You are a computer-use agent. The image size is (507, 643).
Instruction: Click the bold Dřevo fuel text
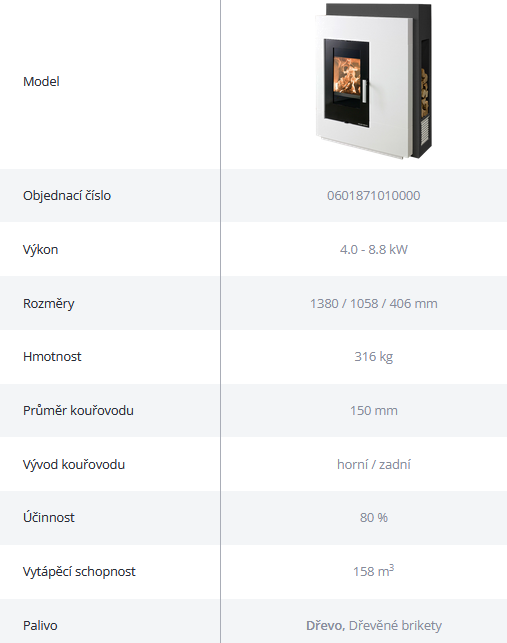pos(325,625)
